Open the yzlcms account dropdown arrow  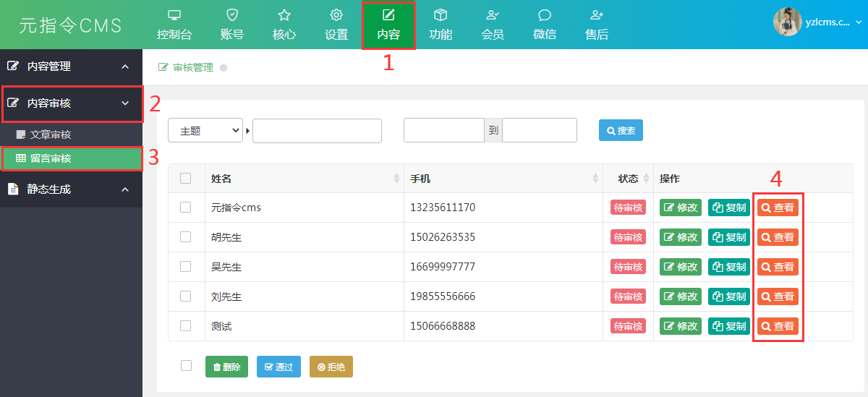pos(859,22)
